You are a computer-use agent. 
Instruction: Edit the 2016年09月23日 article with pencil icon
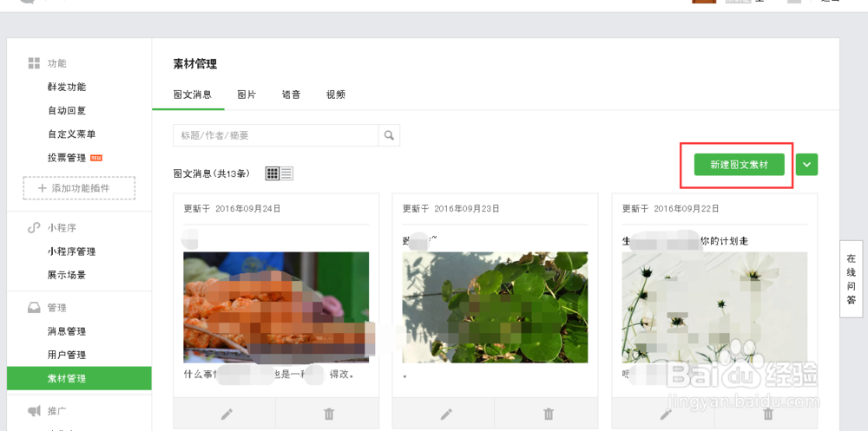tap(446, 414)
